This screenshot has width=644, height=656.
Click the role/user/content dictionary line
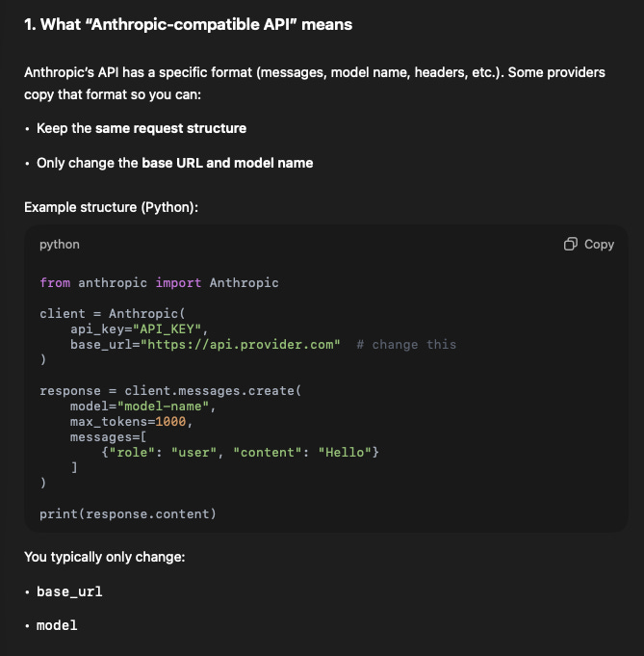(240, 452)
